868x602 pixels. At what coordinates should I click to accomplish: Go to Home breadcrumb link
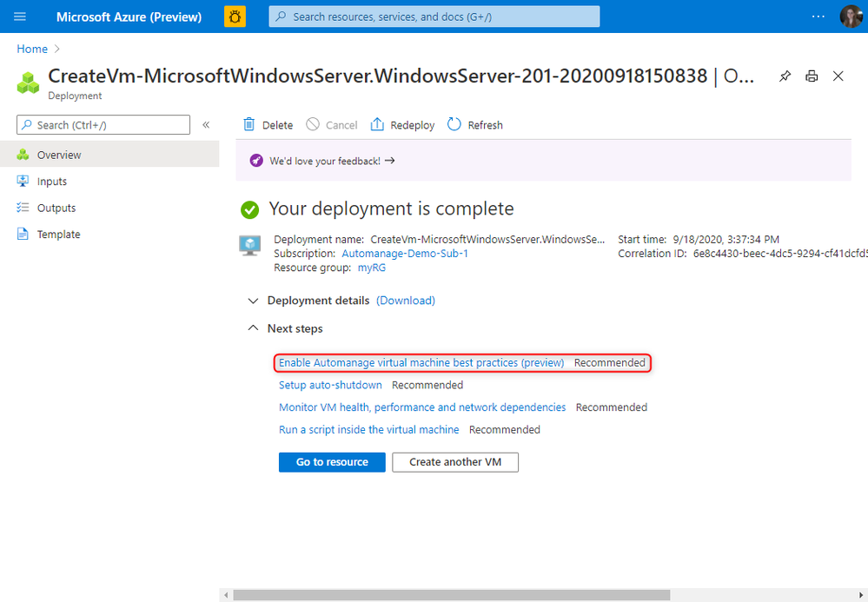click(x=32, y=49)
